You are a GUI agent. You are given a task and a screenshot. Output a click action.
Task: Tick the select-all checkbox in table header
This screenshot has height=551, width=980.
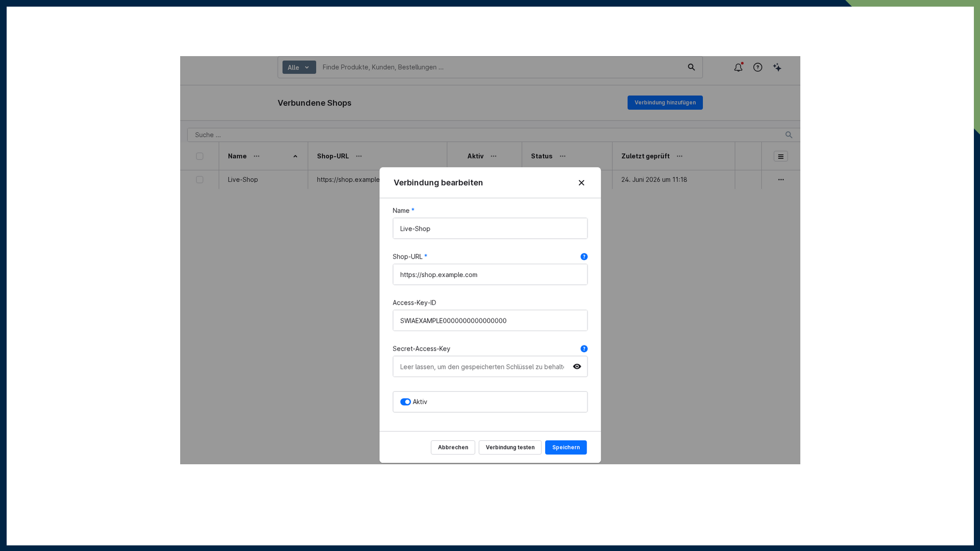tap(200, 156)
